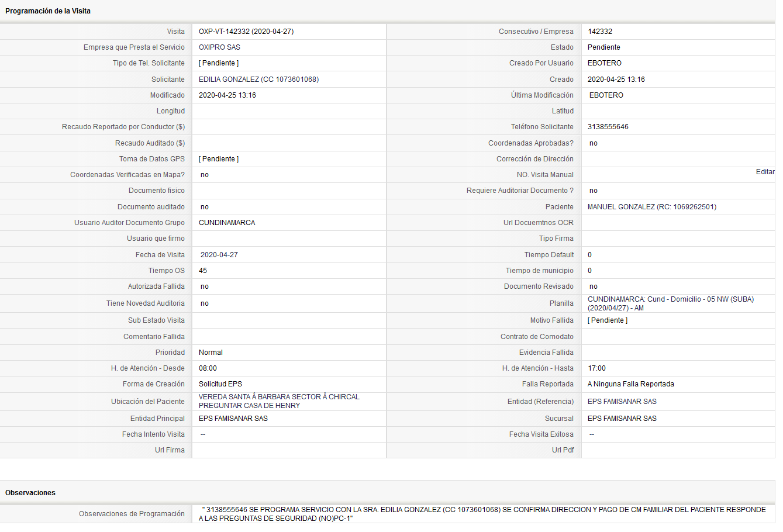Select solicitante EDILIA GONZALEZ (CC 1073601068)
Viewport: 783px width, 532px height.
(x=258, y=80)
